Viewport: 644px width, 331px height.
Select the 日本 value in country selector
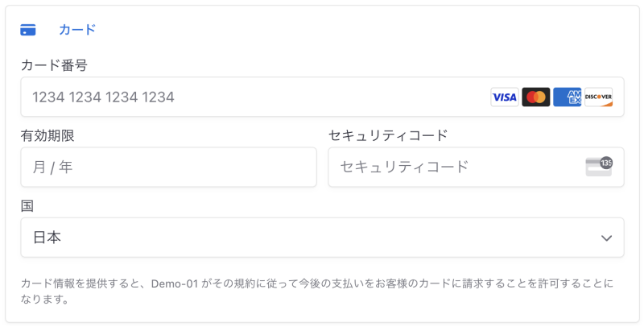(47, 238)
